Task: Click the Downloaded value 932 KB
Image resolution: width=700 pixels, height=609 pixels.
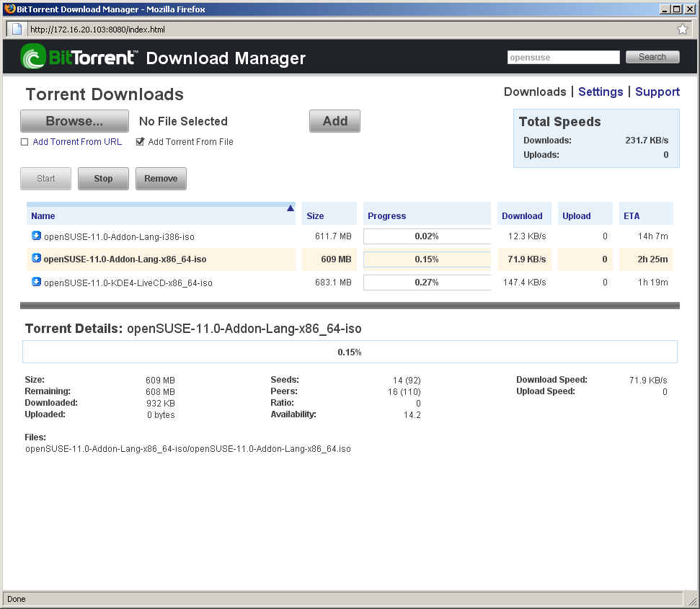Action: click(160, 404)
